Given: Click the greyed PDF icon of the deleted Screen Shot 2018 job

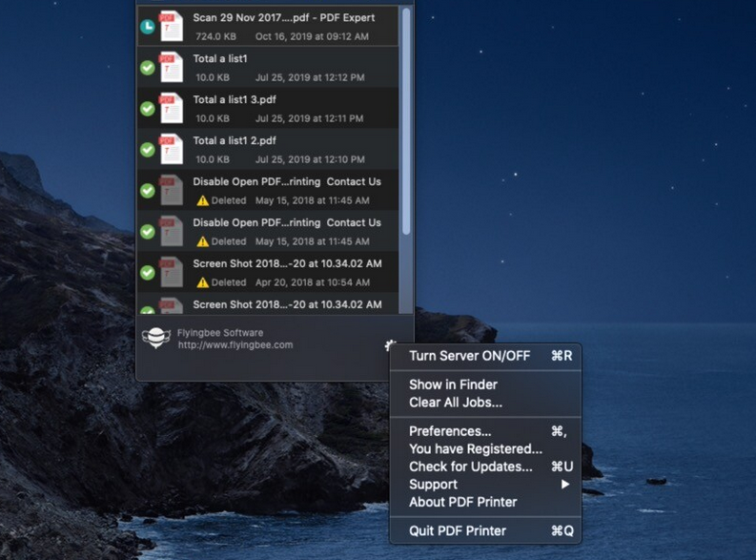Looking at the screenshot, I should pos(172,272).
